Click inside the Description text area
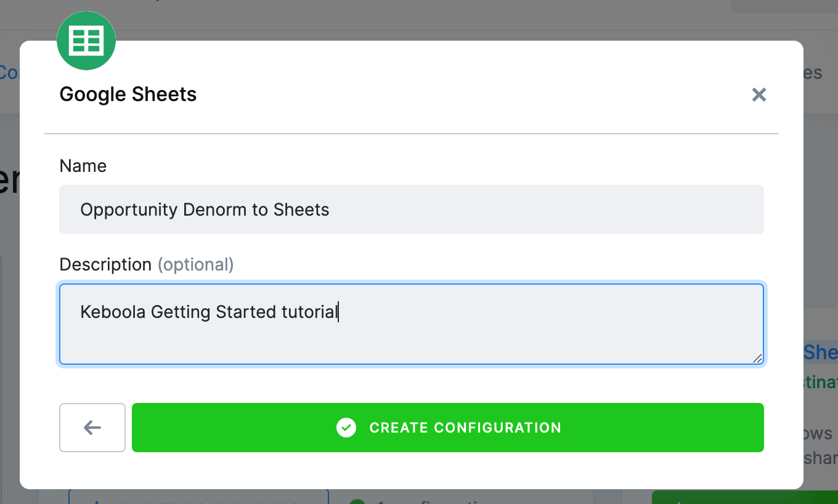The height and width of the screenshot is (504, 838). click(x=412, y=324)
